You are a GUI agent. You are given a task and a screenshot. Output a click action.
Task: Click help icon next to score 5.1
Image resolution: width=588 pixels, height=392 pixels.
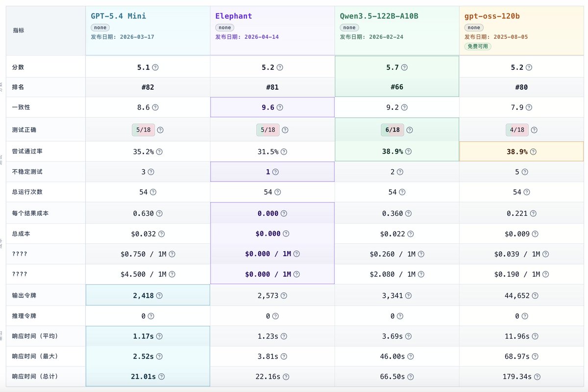pos(155,67)
